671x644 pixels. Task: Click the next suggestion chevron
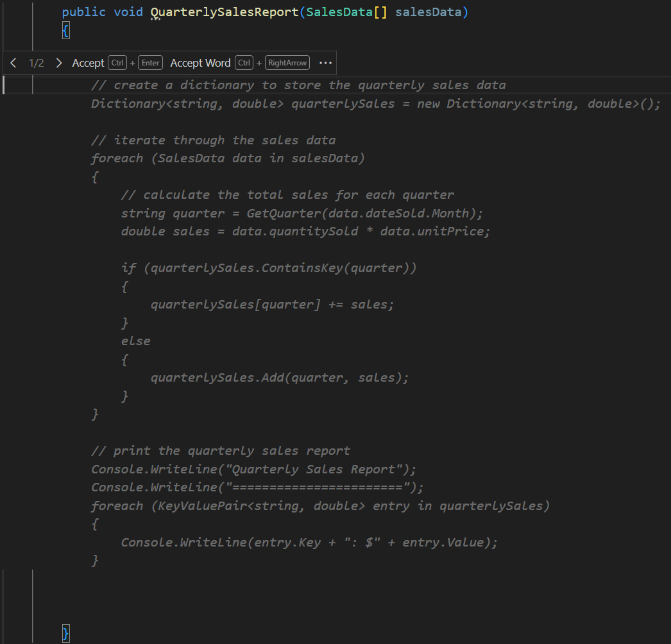click(x=58, y=62)
